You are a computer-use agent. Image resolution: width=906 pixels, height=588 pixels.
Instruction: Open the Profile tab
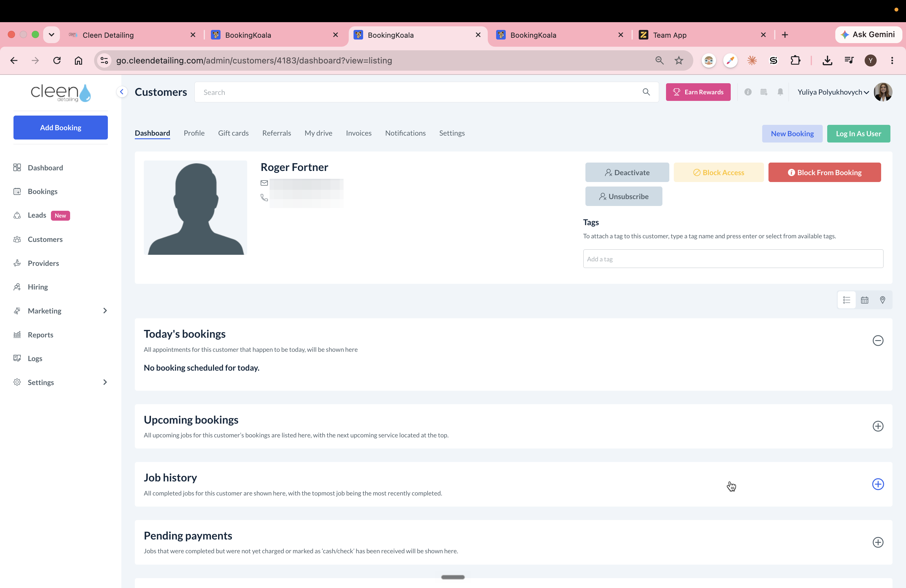(x=194, y=133)
